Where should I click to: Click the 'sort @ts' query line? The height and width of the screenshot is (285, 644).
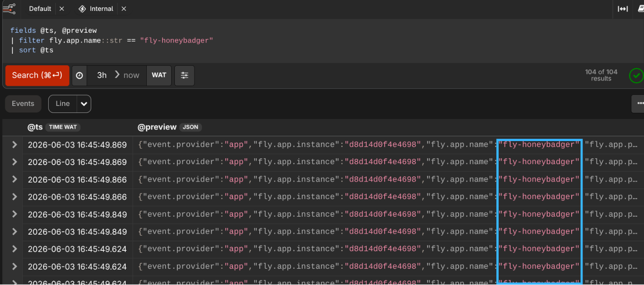click(x=36, y=50)
